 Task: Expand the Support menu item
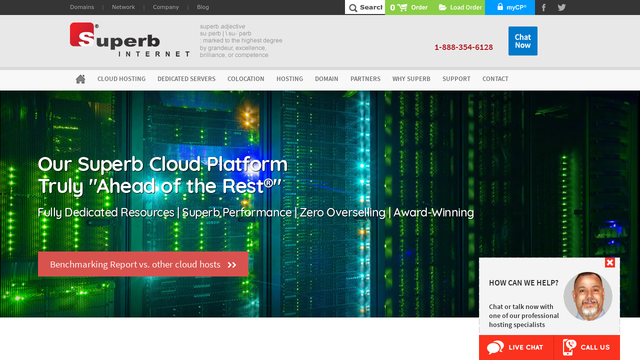pos(456,79)
